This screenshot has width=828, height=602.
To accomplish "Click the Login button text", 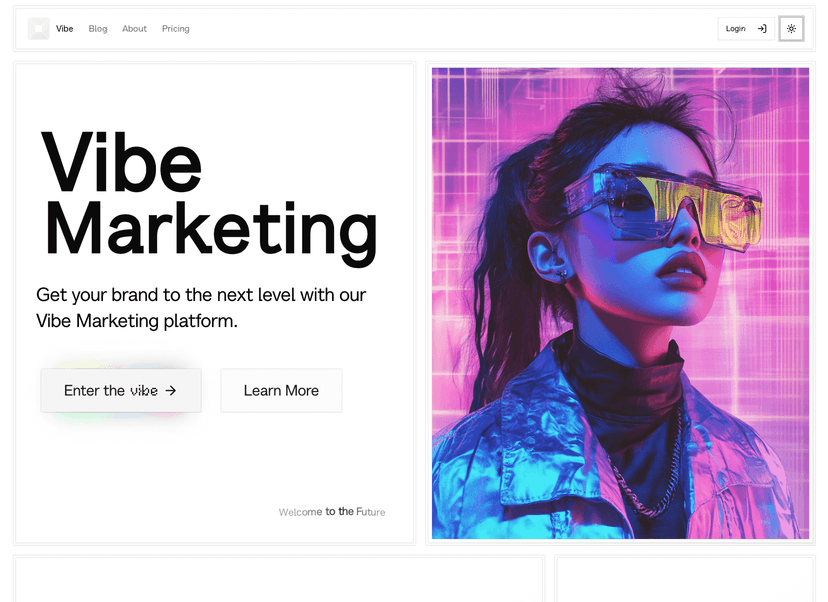I will pos(735,29).
